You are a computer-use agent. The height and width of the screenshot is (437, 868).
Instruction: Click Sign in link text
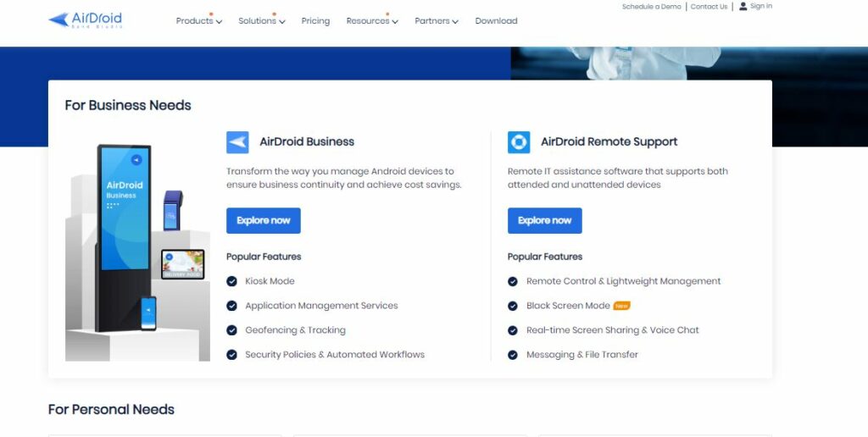tap(761, 6)
